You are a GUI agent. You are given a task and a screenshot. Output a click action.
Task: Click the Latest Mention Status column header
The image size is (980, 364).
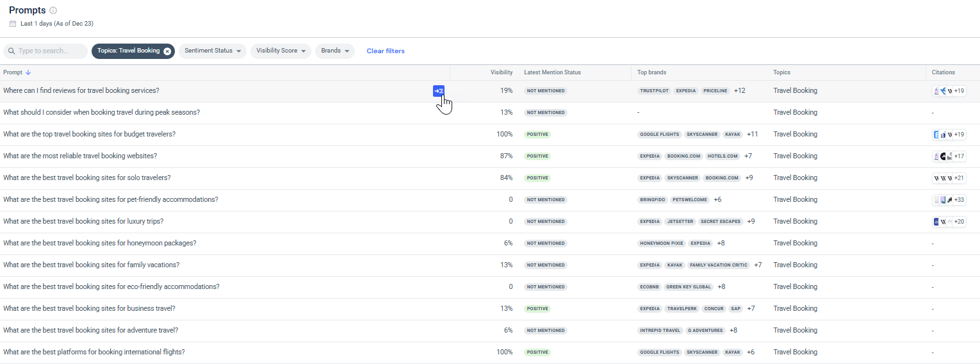[552, 72]
